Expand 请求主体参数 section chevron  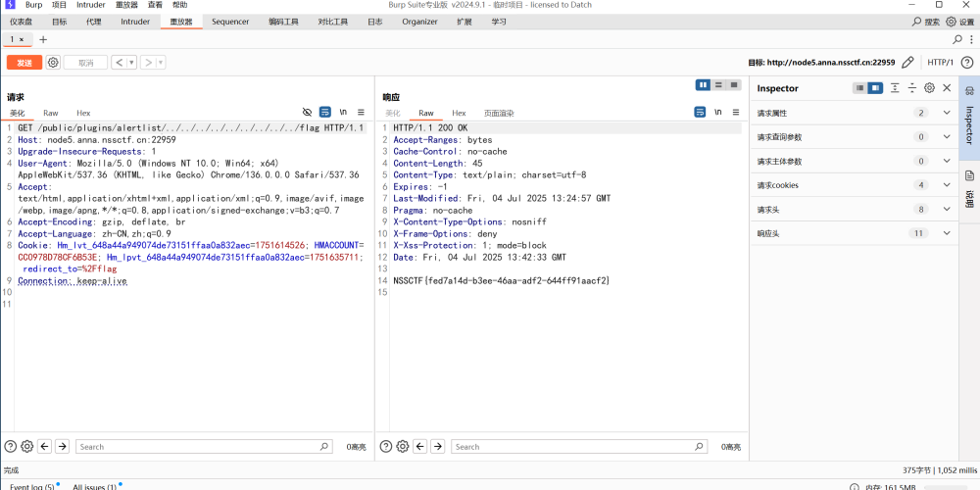coord(947,162)
